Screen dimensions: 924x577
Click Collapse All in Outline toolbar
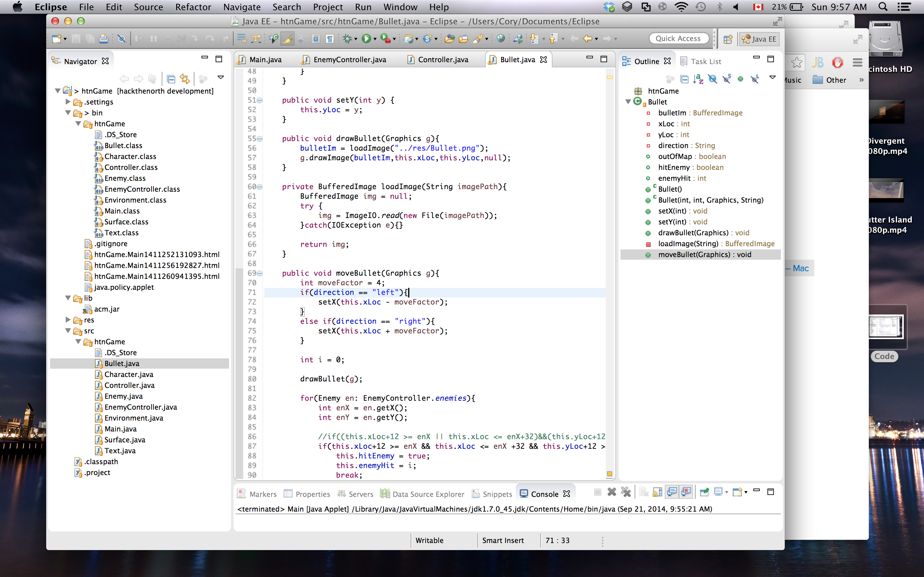(x=685, y=79)
